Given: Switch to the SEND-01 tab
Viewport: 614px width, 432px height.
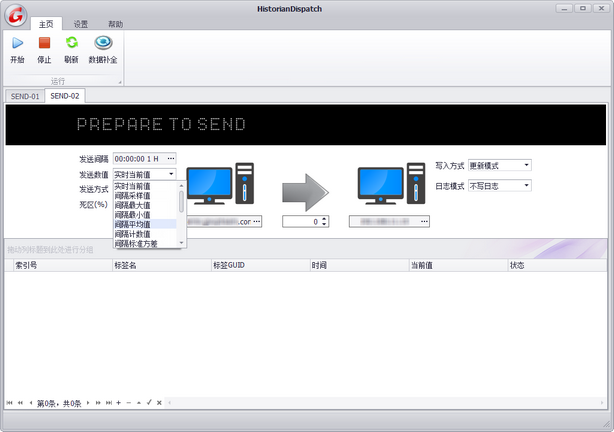Looking at the screenshot, I should click(x=25, y=96).
